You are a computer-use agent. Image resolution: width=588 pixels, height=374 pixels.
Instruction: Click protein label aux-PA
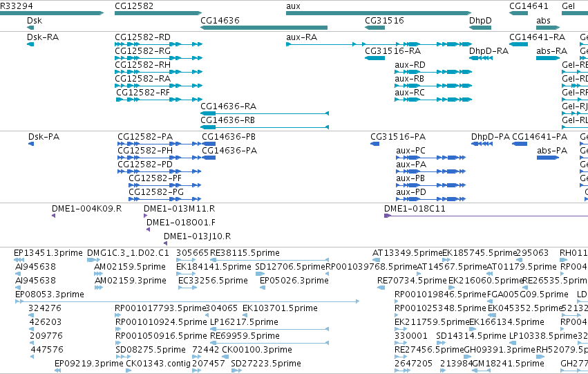(411, 165)
